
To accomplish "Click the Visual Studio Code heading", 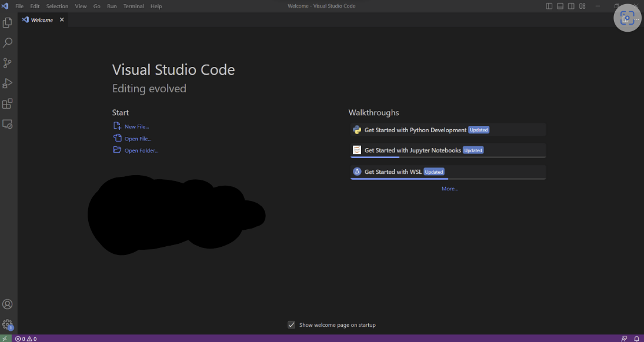I will (x=173, y=70).
